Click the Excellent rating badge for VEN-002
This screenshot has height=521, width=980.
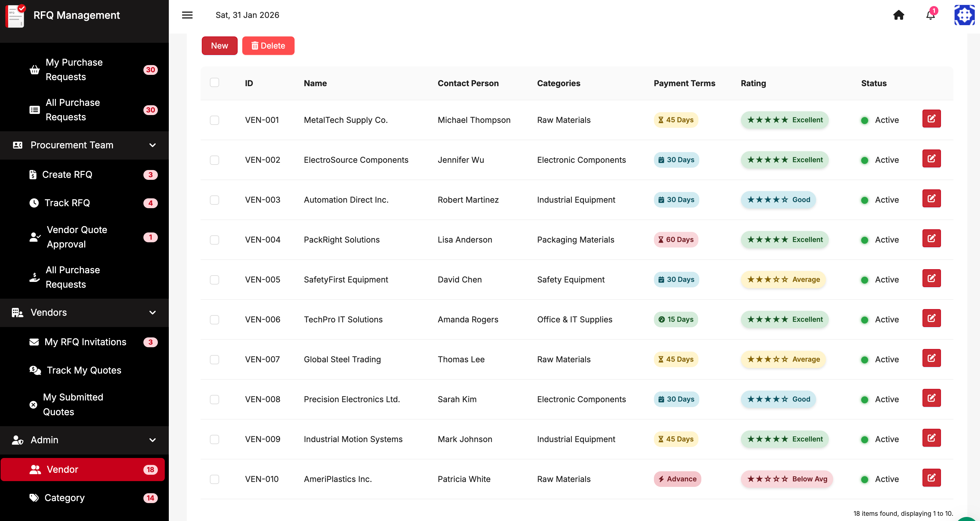(785, 160)
